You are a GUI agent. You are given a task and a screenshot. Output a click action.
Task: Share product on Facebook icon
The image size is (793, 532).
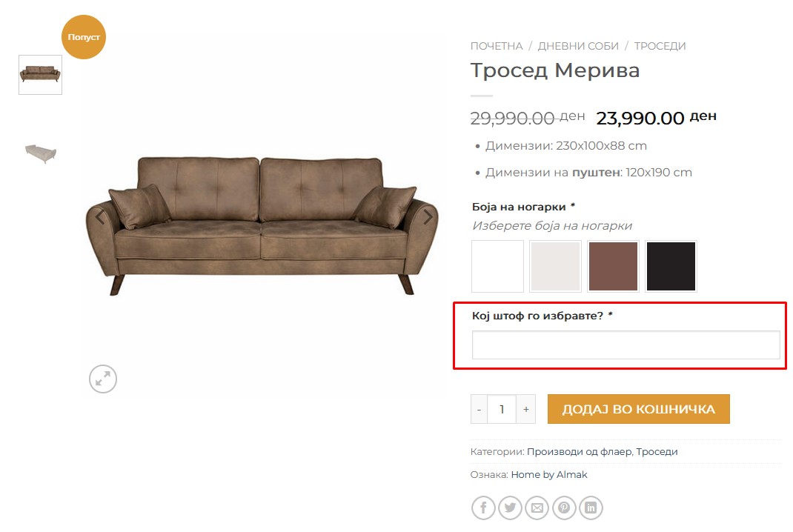[x=483, y=508]
